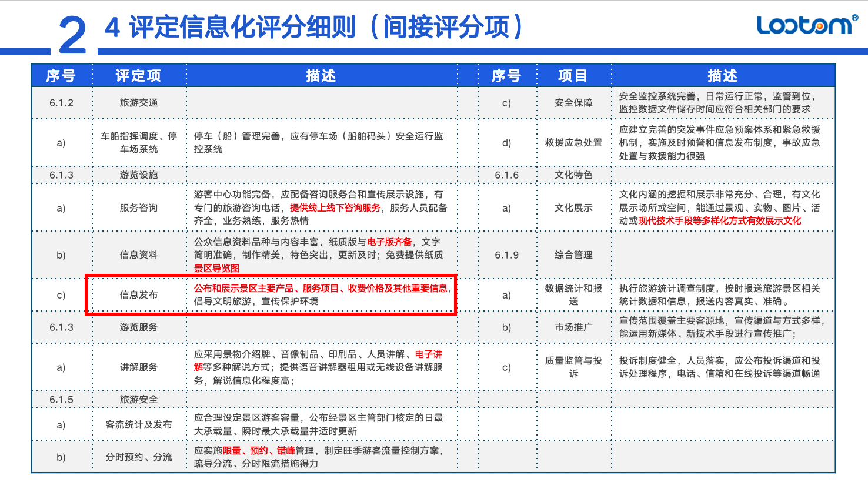Click the 客流统计及发布 cell
Image resolution: width=868 pixels, height=489 pixels.
(x=139, y=425)
